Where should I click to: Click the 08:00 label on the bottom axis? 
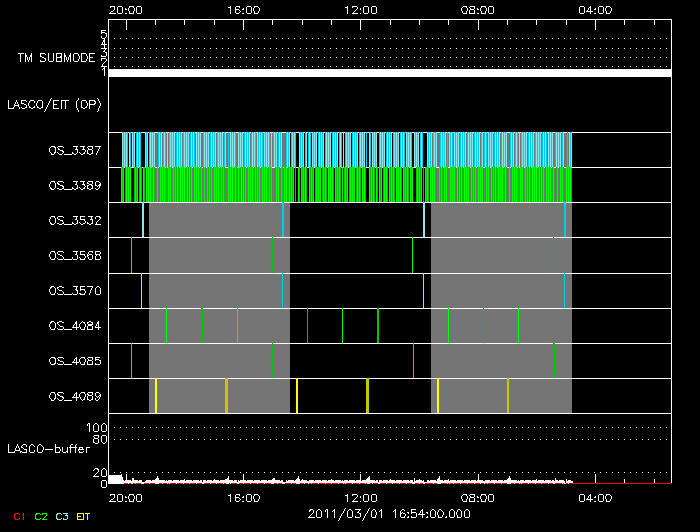point(477,496)
